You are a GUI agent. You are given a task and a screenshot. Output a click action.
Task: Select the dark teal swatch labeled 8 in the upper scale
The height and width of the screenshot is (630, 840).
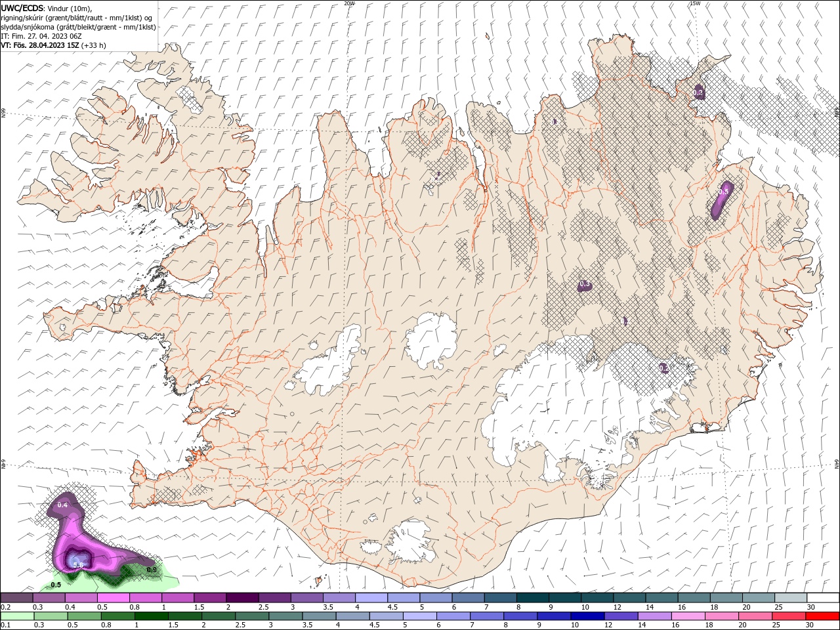(x=532, y=598)
